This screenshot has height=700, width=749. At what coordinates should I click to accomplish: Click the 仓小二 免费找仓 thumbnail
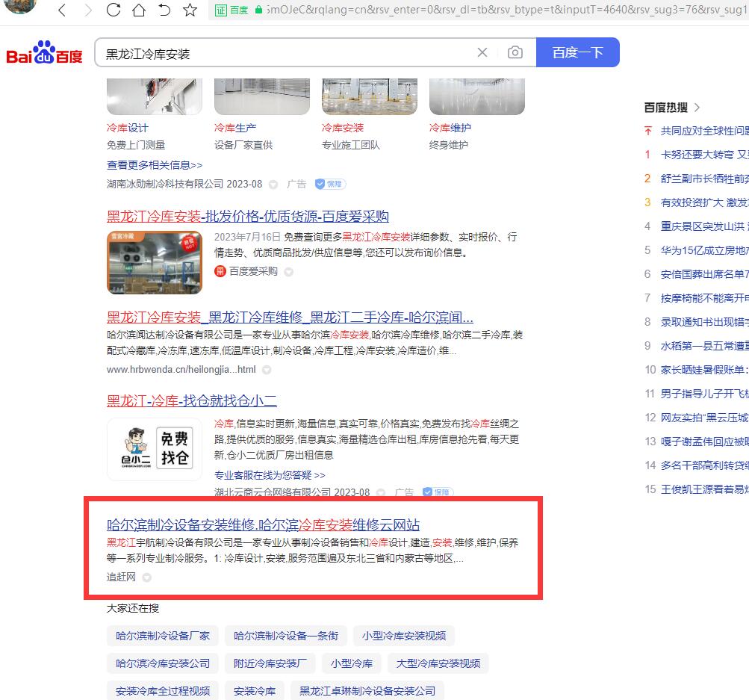pyautogui.click(x=155, y=449)
